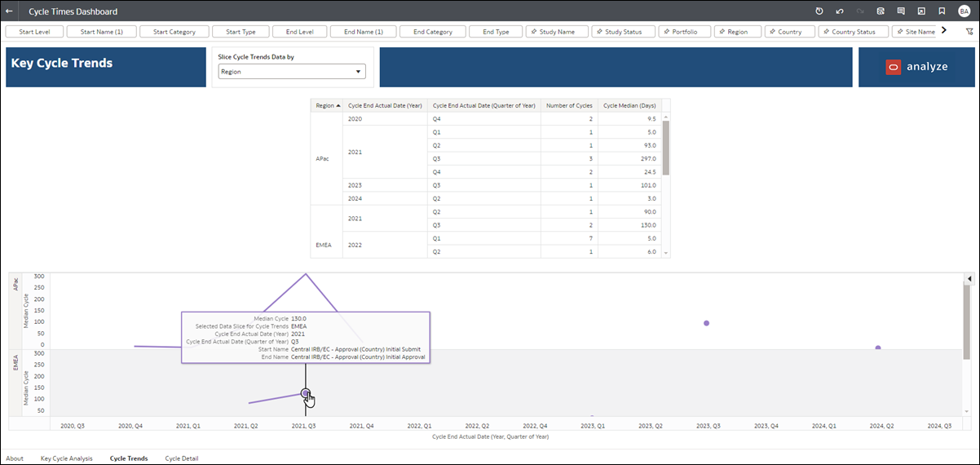The width and height of the screenshot is (980, 465).
Task: Show more filters with right chevron
Action: (944, 31)
